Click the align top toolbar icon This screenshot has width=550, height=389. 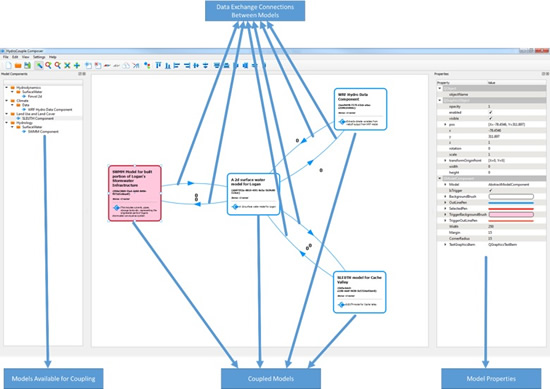pyautogui.click(x=158, y=65)
